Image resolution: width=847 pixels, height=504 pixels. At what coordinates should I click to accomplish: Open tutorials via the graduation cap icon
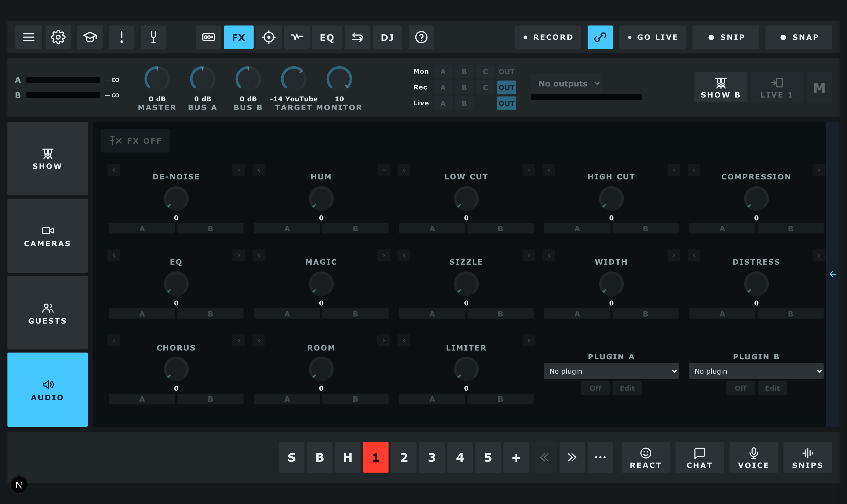point(90,37)
